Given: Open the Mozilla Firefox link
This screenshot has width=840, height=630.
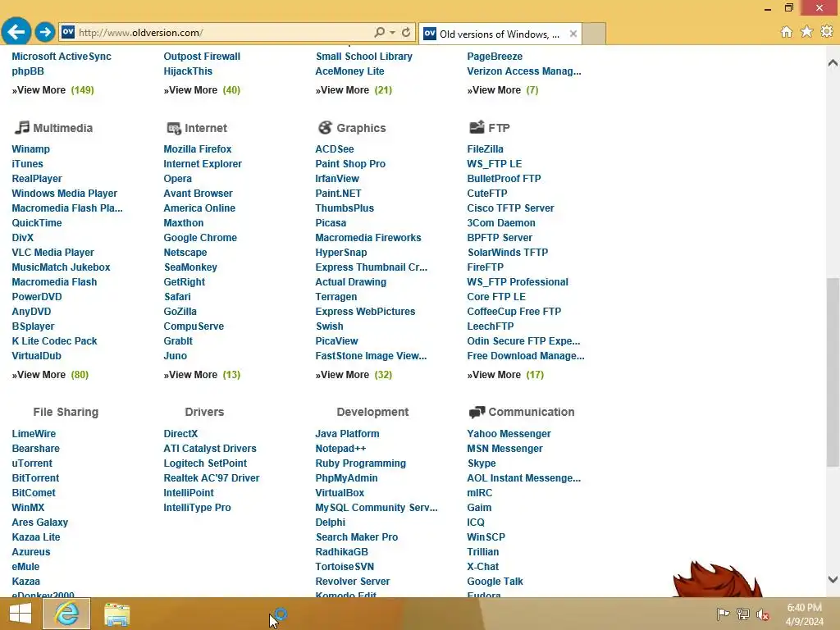Looking at the screenshot, I should pos(197,149).
